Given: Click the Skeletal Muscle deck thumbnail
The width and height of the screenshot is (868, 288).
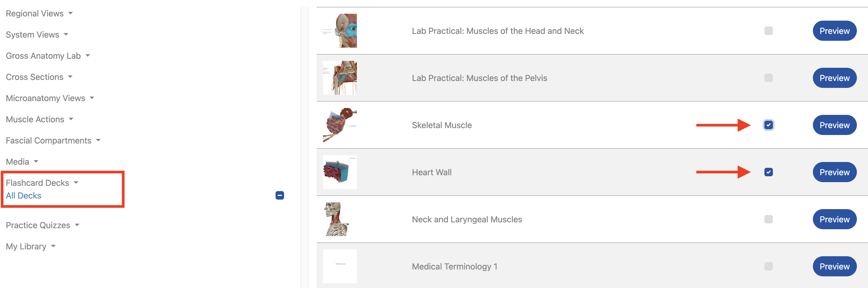Looking at the screenshot, I should [x=340, y=125].
